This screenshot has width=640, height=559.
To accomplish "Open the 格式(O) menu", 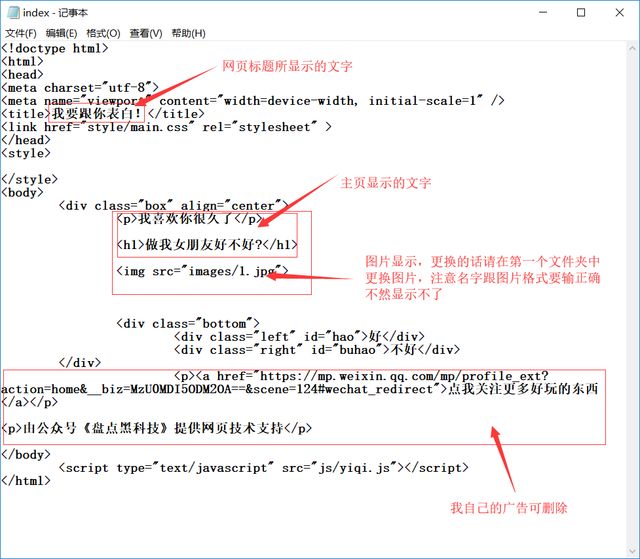I will coord(103,33).
